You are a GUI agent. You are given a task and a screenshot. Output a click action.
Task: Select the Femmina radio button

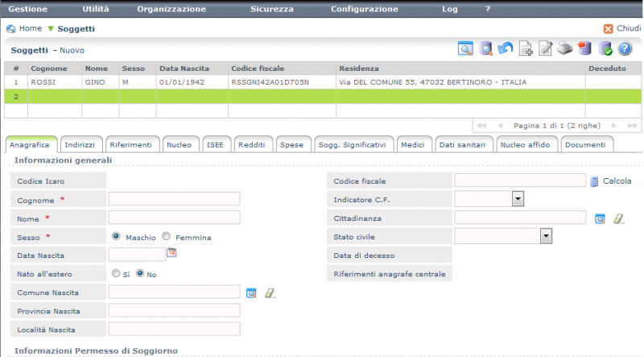[167, 237]
